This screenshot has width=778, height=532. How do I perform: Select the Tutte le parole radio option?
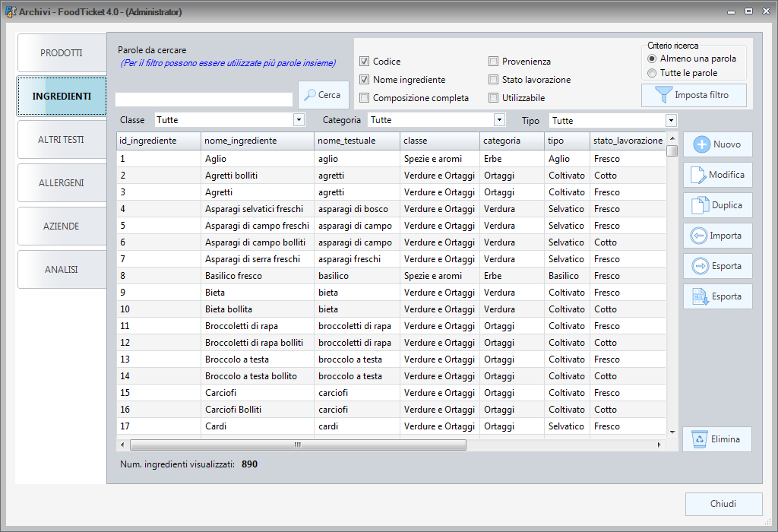653,72
